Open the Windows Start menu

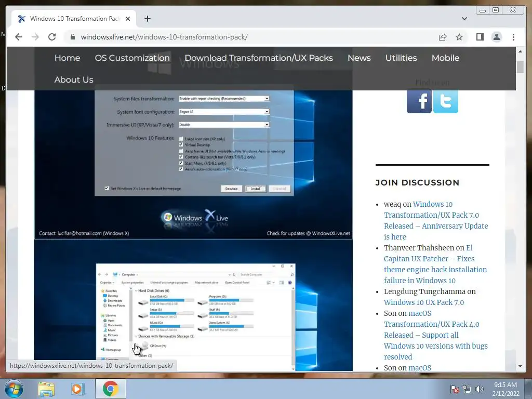(x=14, y=389)
